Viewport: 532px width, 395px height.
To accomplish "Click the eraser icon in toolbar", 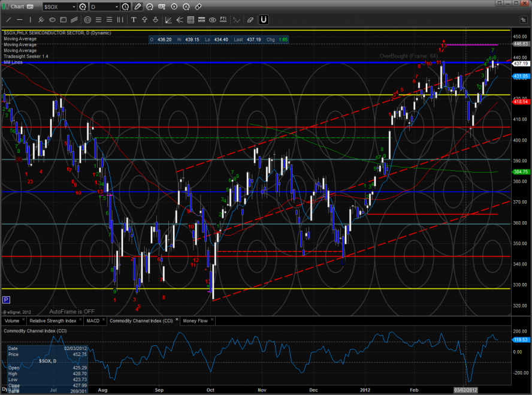I will tap(250, 19).
